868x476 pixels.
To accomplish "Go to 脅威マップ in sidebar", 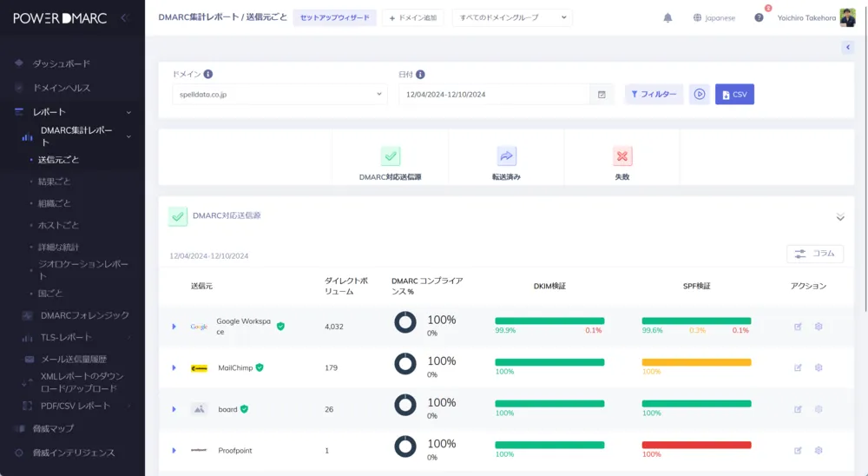I will pos(53,428).
